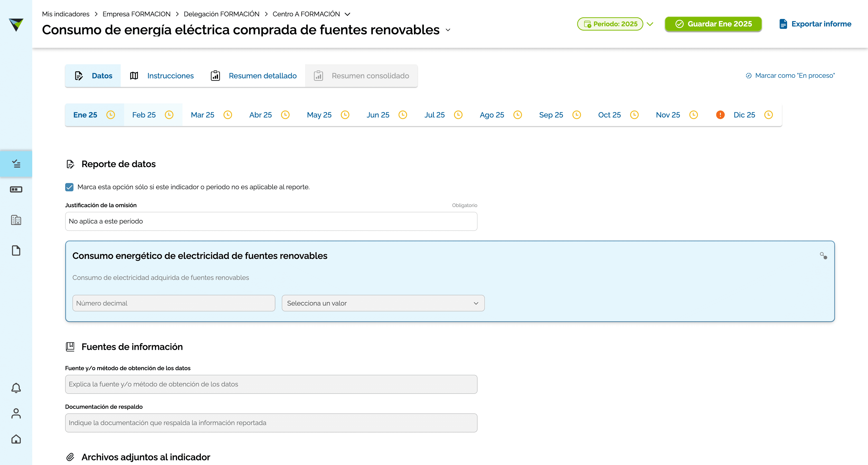Click the clock icon next to Dic 25
Screen dimensions: 868x465
point(769,115)
